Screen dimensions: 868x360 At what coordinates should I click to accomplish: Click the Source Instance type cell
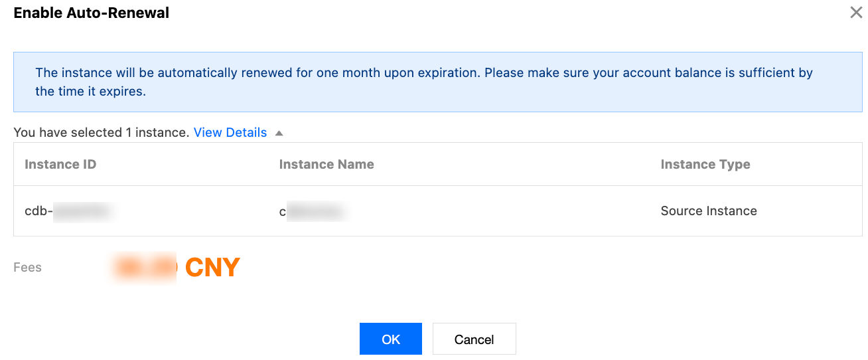click(709, 211)
